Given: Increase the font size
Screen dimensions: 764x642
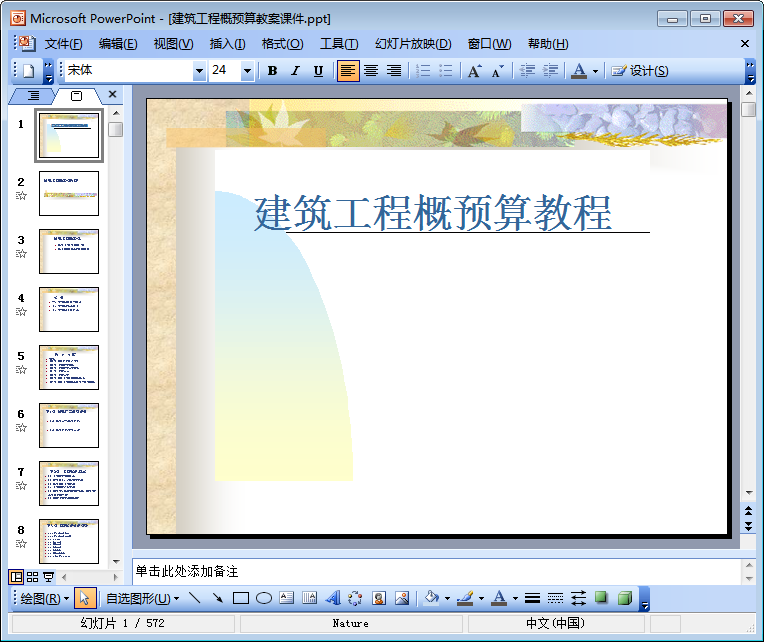Looking at the screenshot, I should [x=475, y=71].
